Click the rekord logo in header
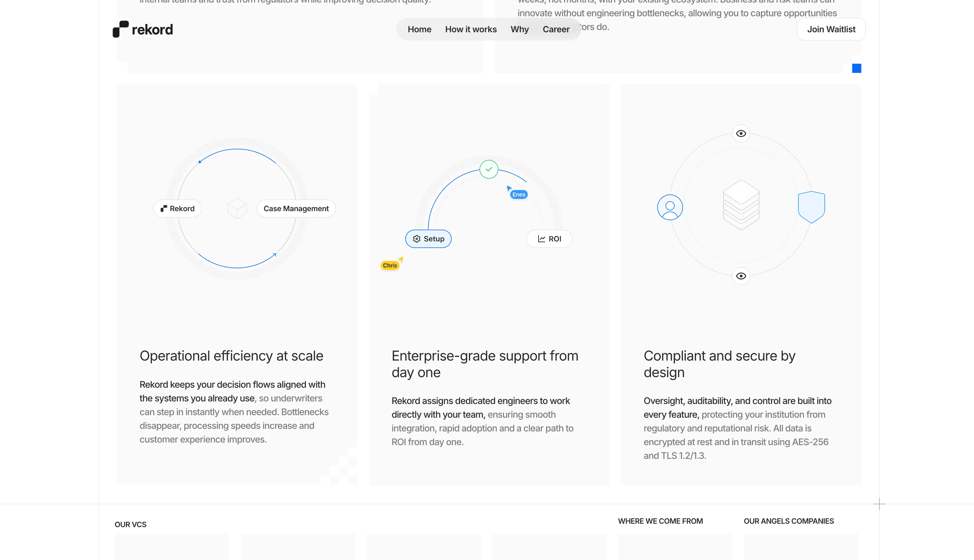The width and height of the screenshot is (974, 560). (x=143, y=29)
